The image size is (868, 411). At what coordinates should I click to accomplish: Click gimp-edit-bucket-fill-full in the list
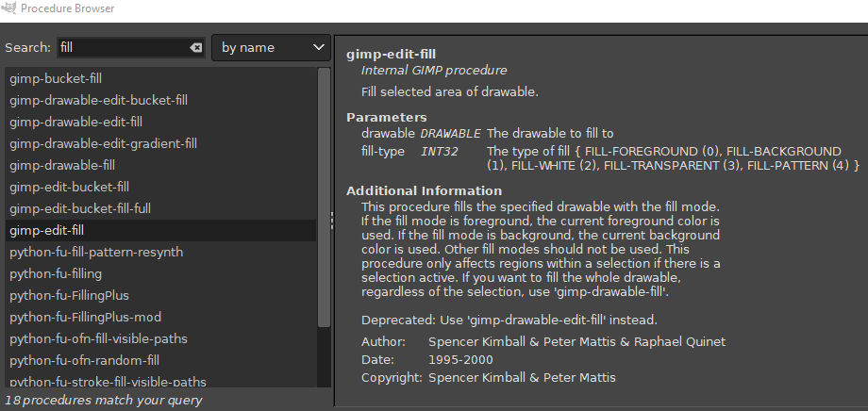pyautogui.click(x=80, y=208)
